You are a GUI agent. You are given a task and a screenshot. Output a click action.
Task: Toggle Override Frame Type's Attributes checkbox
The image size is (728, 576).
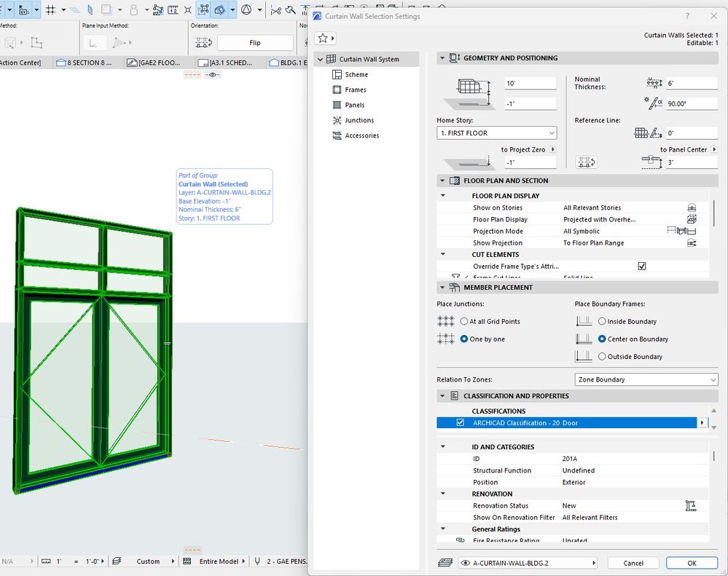click(x=642, y=267)
